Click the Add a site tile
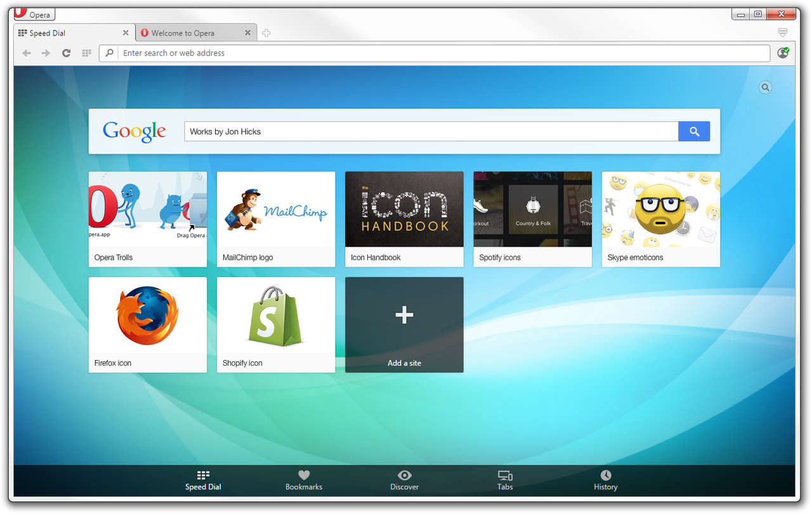This screenshot has width=812, height=514. pos(404,324)
